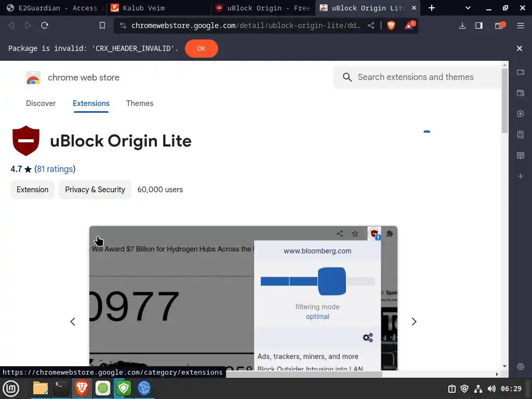Open network connections tray icon
This screenshot has height=399, width=532.
pyautogui.click(x=478, y=389)
